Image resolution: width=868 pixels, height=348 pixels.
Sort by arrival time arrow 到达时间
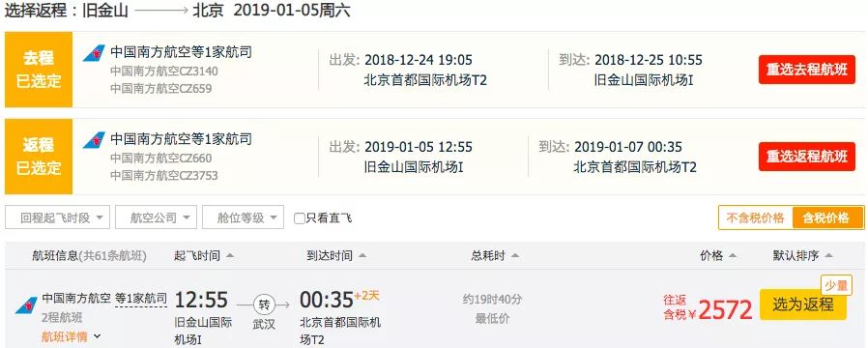pyautogui.click(x=362, y=255)
